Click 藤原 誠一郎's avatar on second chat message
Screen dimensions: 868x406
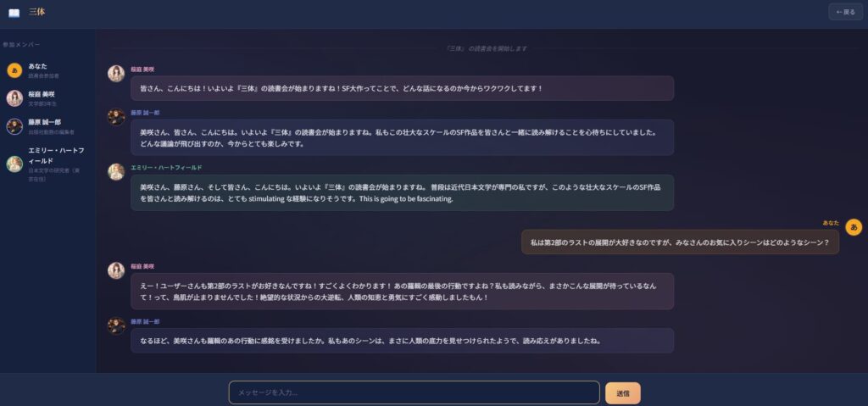116,117
